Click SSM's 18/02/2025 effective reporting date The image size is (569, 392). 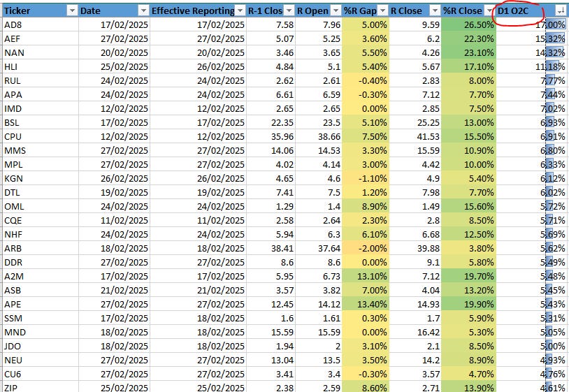198,318
